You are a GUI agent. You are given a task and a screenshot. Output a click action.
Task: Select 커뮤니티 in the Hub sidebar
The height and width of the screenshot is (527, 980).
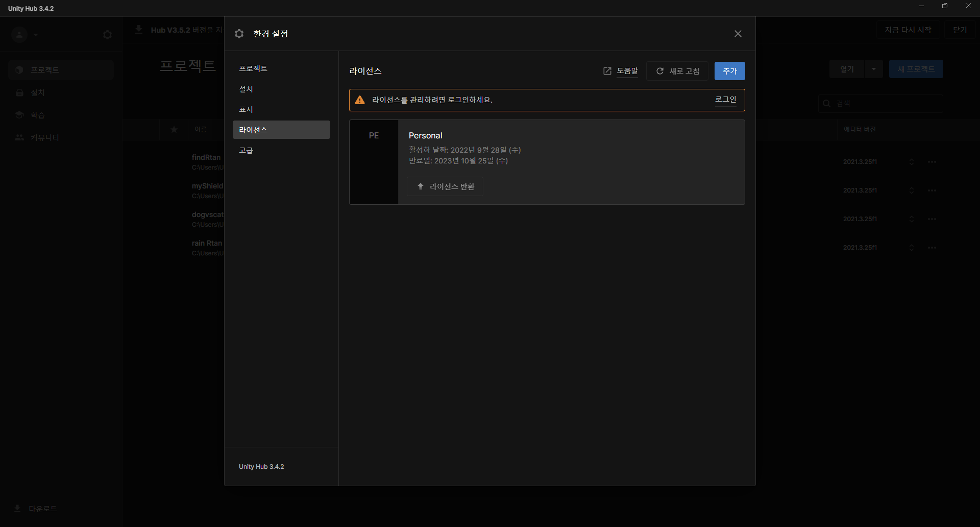61,137
